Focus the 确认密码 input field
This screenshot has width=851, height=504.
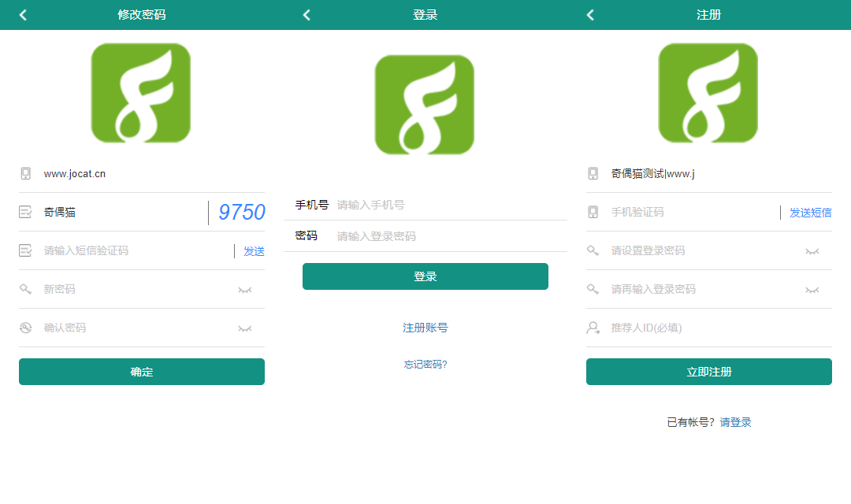139,328
